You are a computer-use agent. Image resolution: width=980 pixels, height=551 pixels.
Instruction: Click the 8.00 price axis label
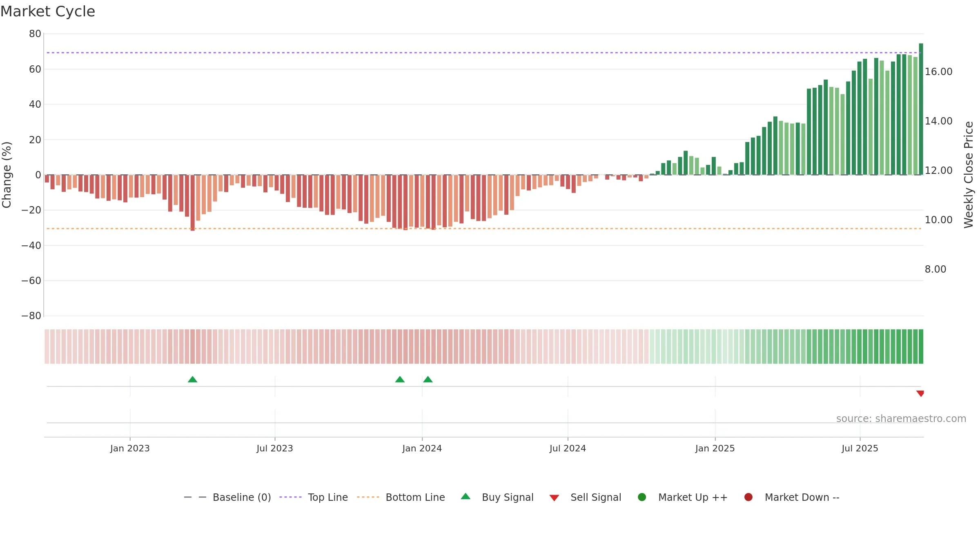[935, 269]
